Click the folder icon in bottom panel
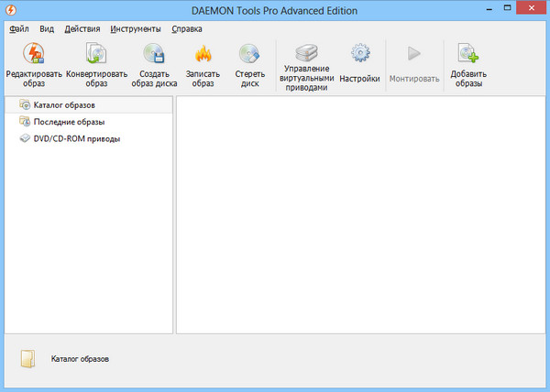This screenshot has height=392, width=550. pyautogui.click(x=30, y=359)
